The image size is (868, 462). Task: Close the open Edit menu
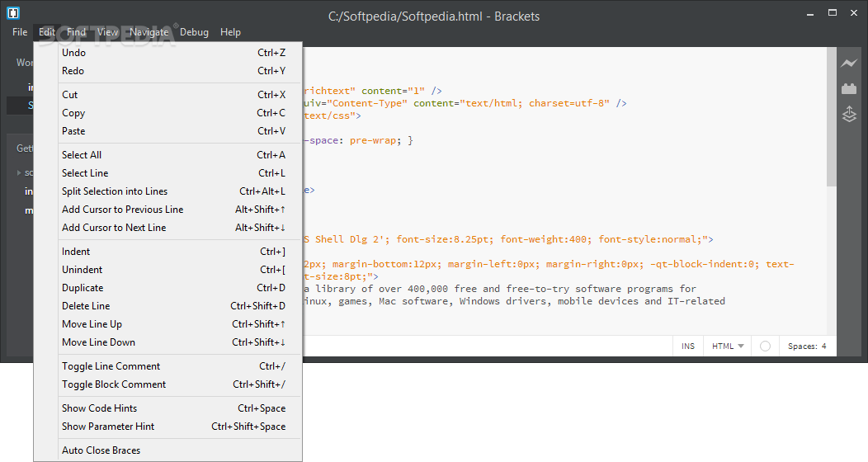click(x=47, y=32)
